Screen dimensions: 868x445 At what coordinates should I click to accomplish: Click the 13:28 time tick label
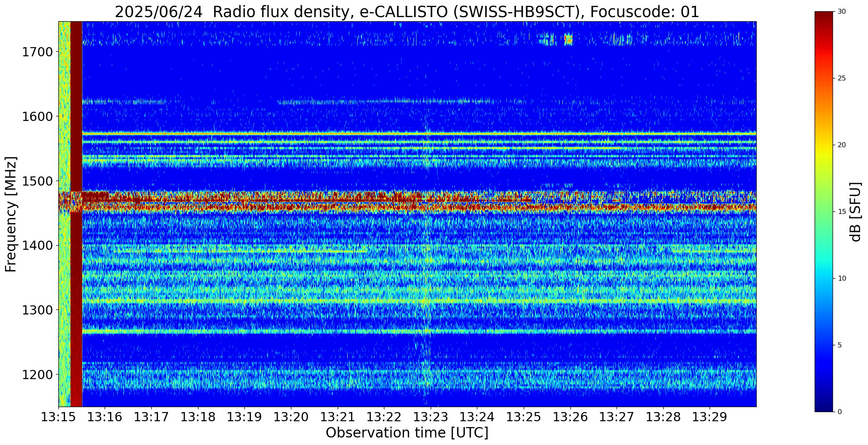point(663,417)
